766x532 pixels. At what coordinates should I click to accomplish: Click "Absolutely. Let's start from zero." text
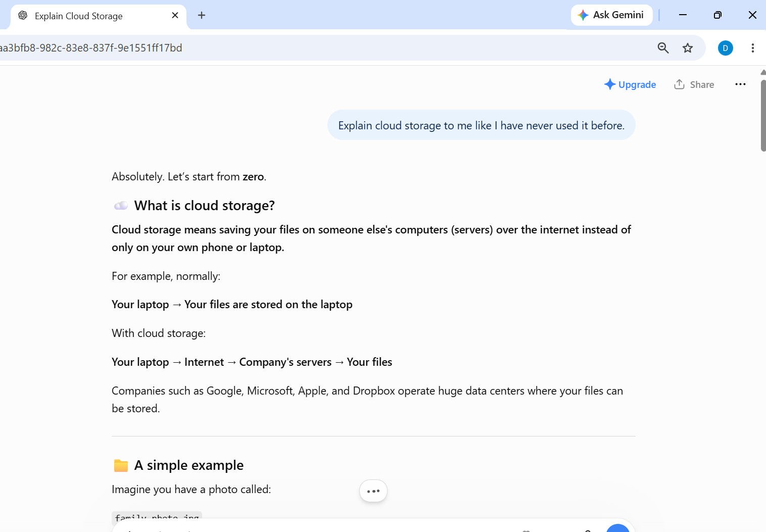click(189, 177)
